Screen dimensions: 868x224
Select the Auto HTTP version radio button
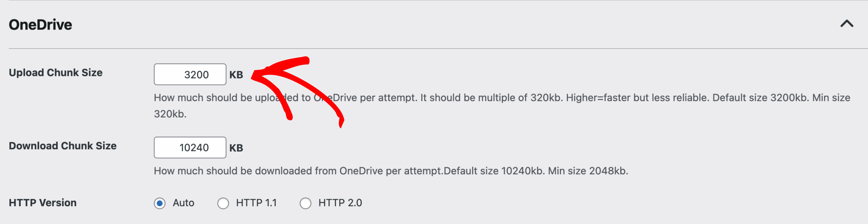160,203
